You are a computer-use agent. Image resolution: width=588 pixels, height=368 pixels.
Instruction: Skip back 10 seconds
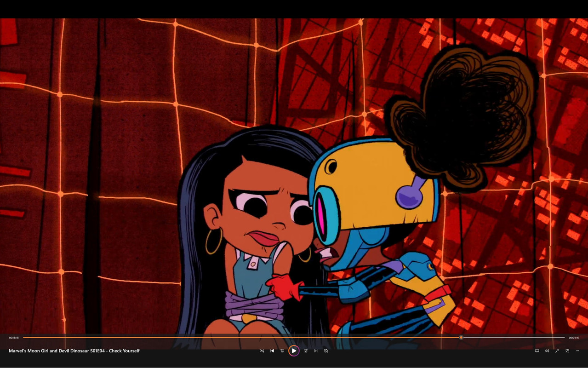[282, 351]
